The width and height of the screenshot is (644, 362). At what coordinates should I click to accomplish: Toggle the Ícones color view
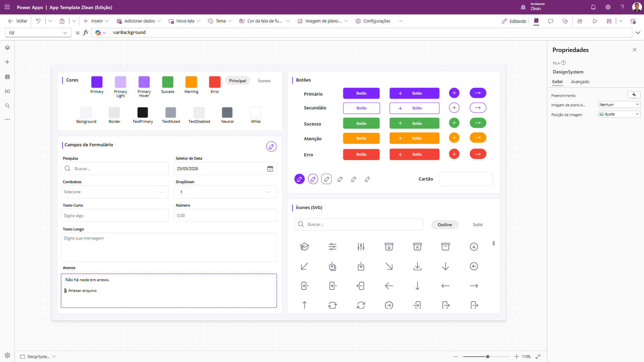coord(264,81)
